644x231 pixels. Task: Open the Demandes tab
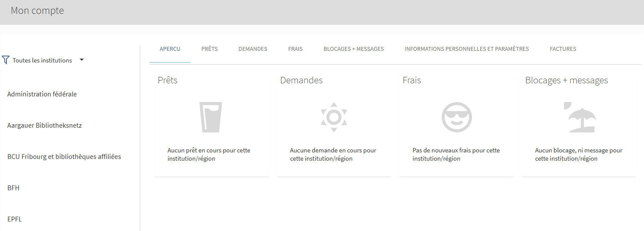pyautogui.click(x=253, y=49)
